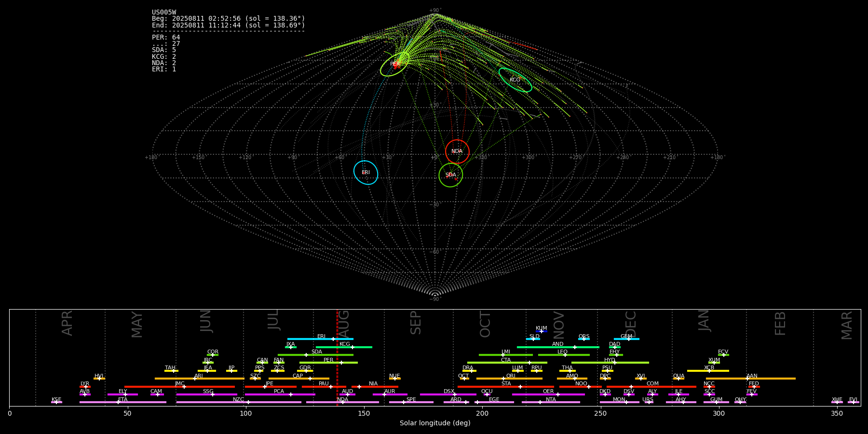Select the KCG radiant ellipse on sky map
The image size is (868, 434).
coord(515,80)
